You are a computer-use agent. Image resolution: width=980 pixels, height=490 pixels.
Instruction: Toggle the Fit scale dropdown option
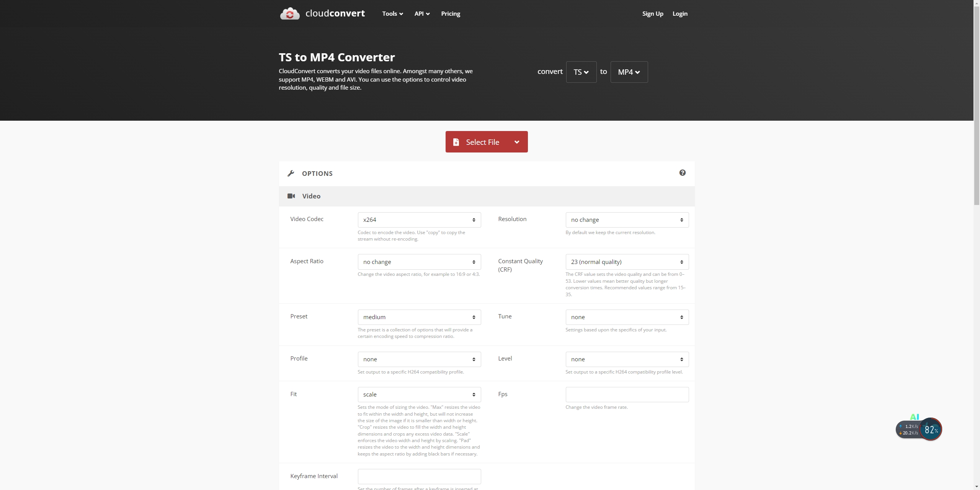tap(419, 394)
